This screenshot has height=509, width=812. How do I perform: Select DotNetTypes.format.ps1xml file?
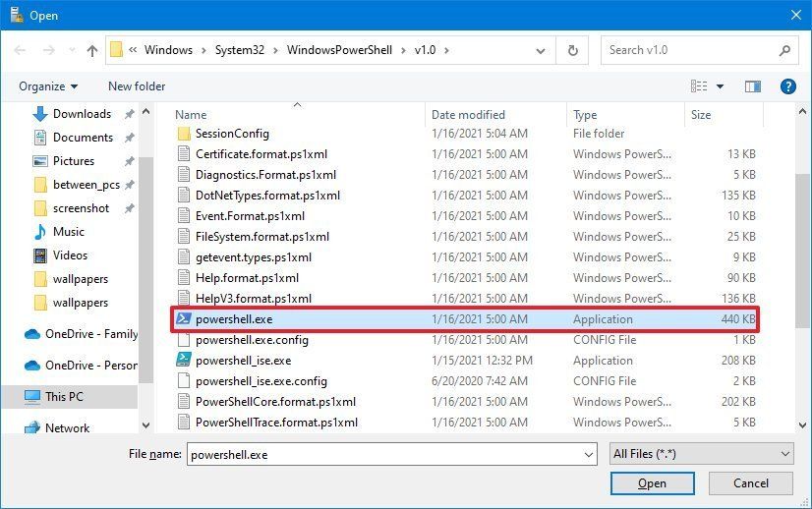click(x=267, y=196)
